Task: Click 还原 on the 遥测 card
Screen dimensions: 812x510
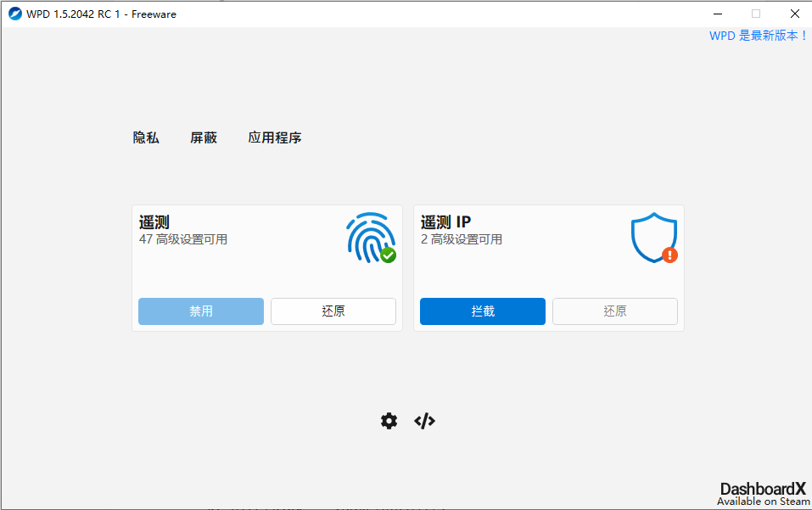Action: [333, 311]
